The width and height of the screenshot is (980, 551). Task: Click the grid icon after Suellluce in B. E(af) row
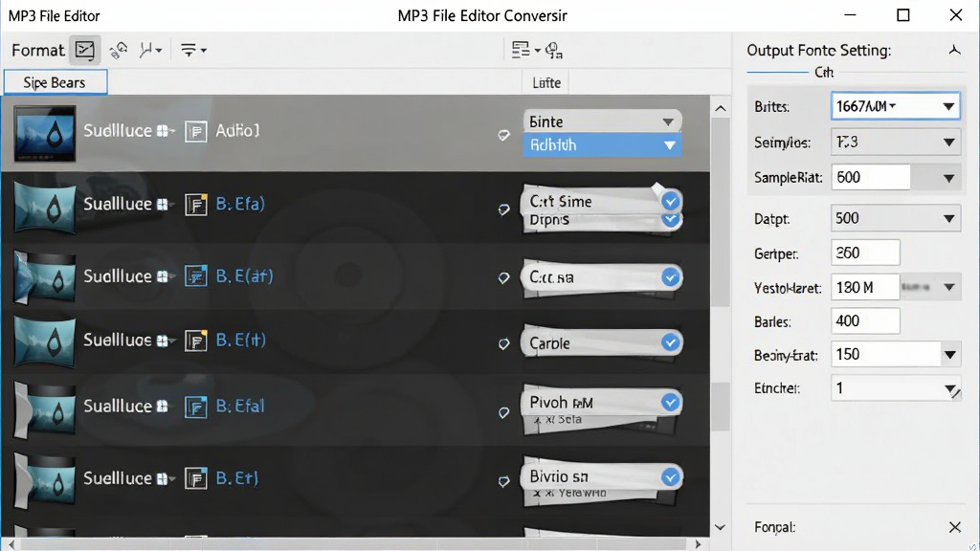point(163,276)
